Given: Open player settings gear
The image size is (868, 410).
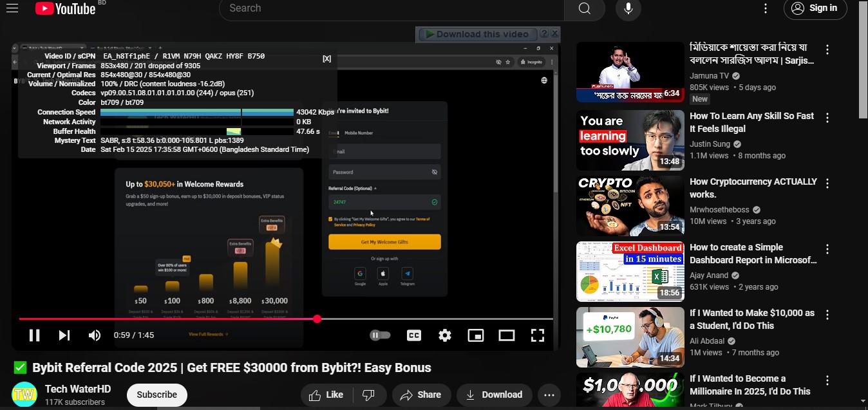Looking at the screenshot, I should click(x=445, y=335).
